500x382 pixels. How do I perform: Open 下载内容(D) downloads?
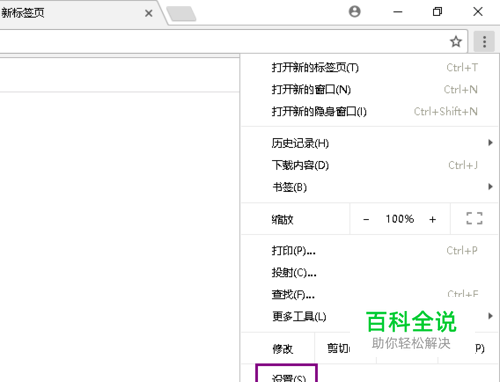pos(369,165)
